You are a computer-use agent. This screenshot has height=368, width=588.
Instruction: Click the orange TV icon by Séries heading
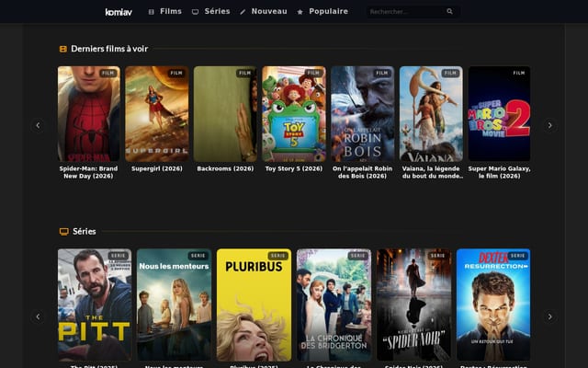(63, 232)
